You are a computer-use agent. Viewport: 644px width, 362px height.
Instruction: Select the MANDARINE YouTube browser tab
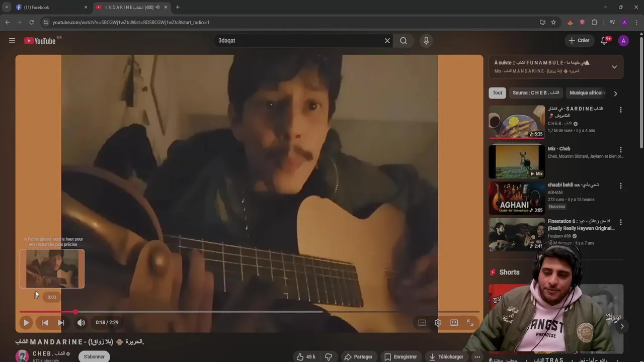[x=131, y=7]
